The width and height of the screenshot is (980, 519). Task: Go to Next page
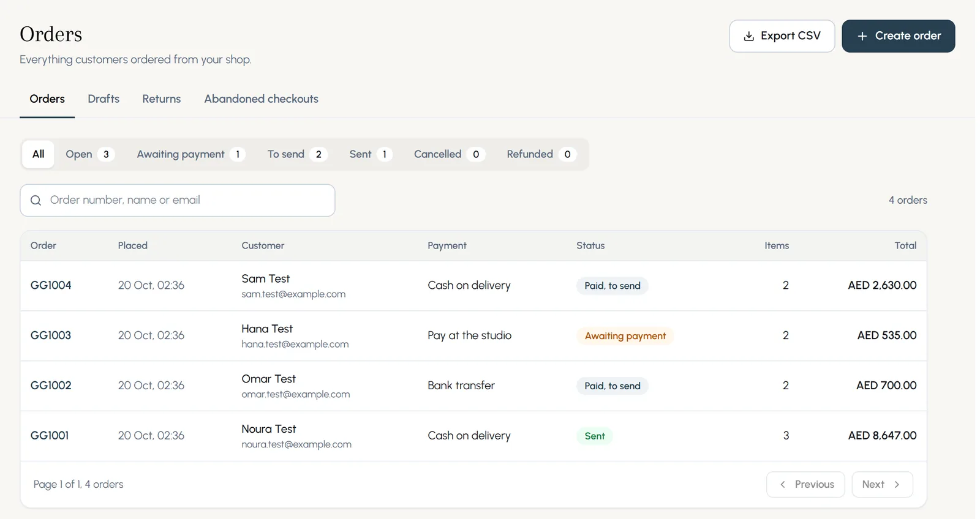coord(882,484)
